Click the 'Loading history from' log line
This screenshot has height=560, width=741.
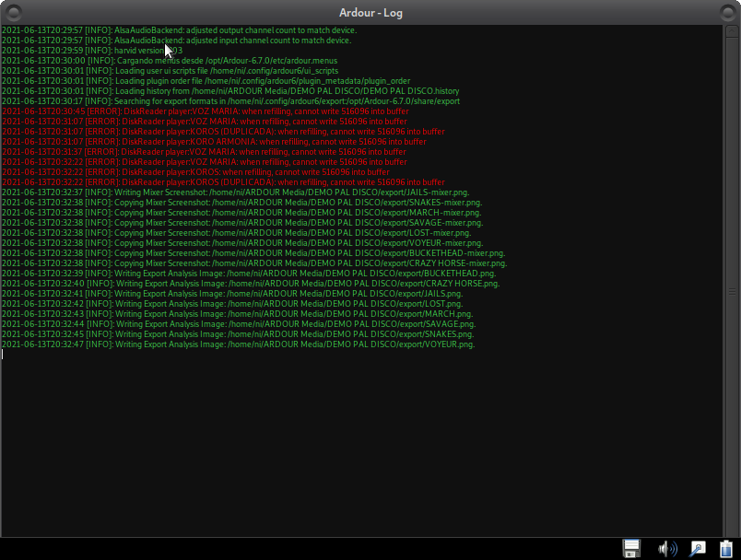coord(230,91)
